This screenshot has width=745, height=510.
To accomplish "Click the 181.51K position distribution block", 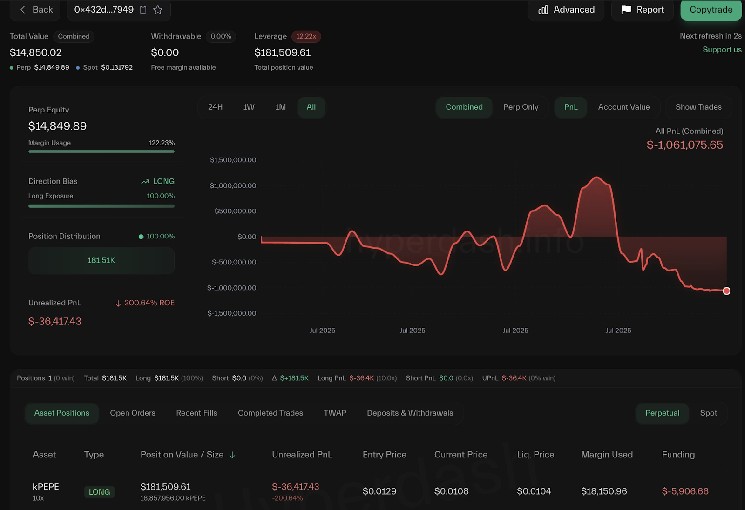I will coord(102,260).
